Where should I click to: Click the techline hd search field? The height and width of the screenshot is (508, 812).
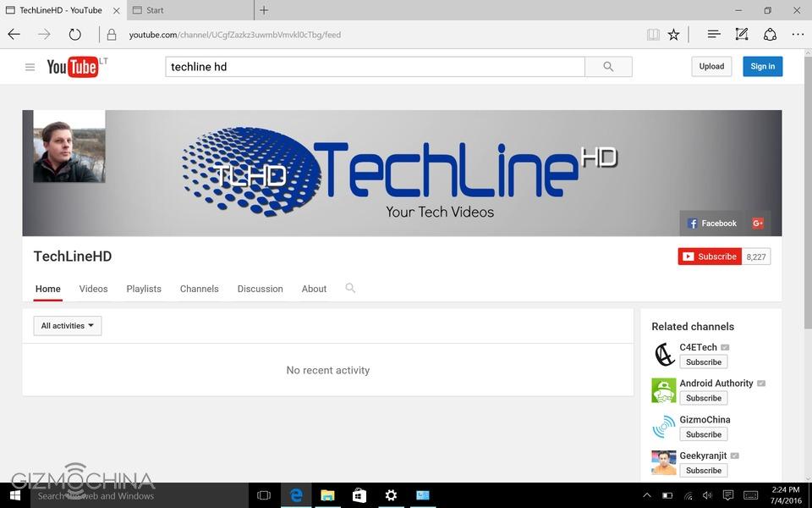click(x=375, y=67)
